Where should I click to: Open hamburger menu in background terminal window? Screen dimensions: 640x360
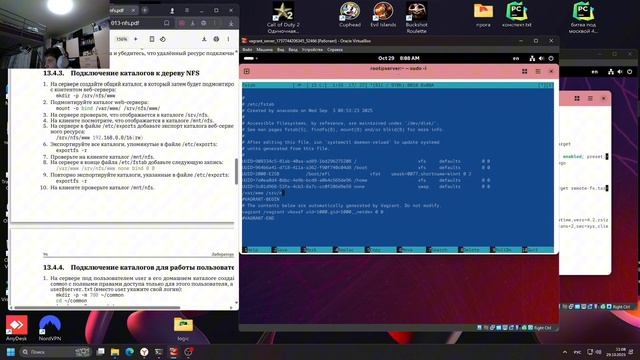[x=590, y=98]
